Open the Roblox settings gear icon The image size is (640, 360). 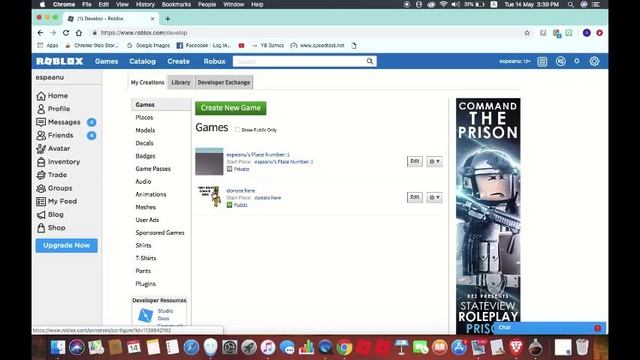[x=594, y=61]
